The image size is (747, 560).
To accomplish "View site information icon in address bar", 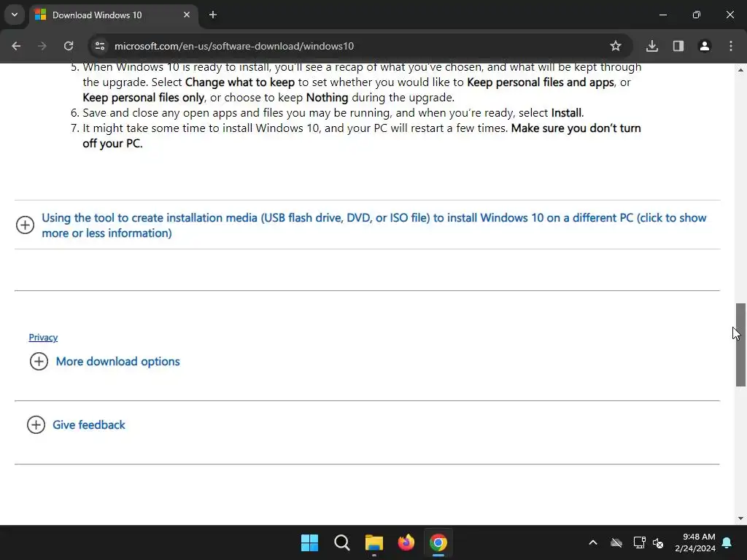I will 100,46.
